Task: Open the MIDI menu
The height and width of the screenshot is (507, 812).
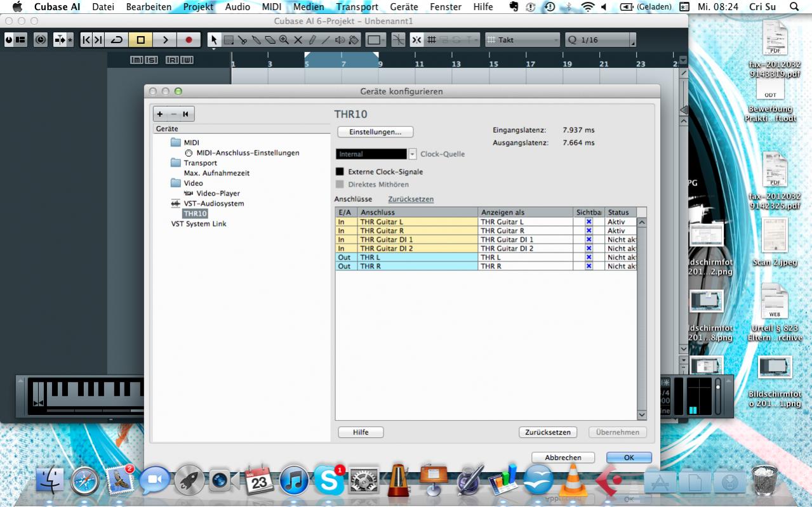Action: pos(271,7)
